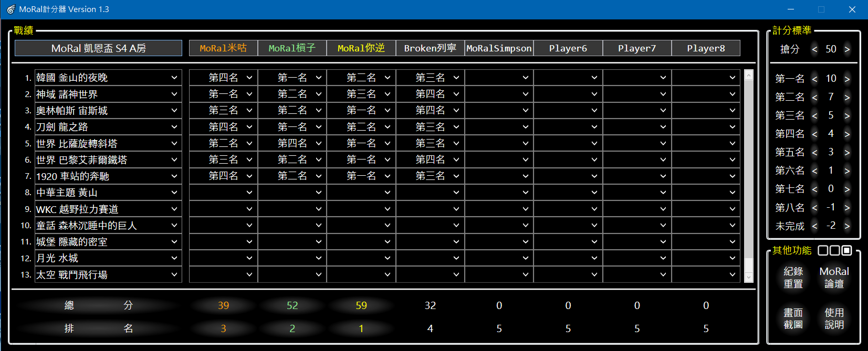Close the MoRal計分器 window

[852, 9]
